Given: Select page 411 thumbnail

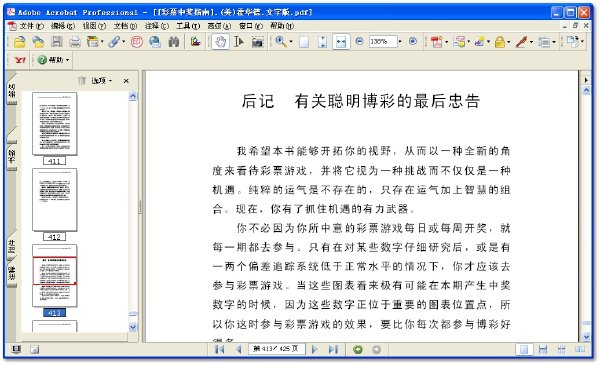Looking at the screenshot, I should pos(54,124).
